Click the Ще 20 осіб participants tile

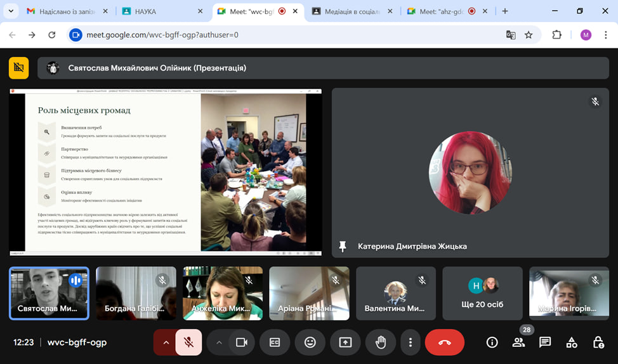pos(482,293)
